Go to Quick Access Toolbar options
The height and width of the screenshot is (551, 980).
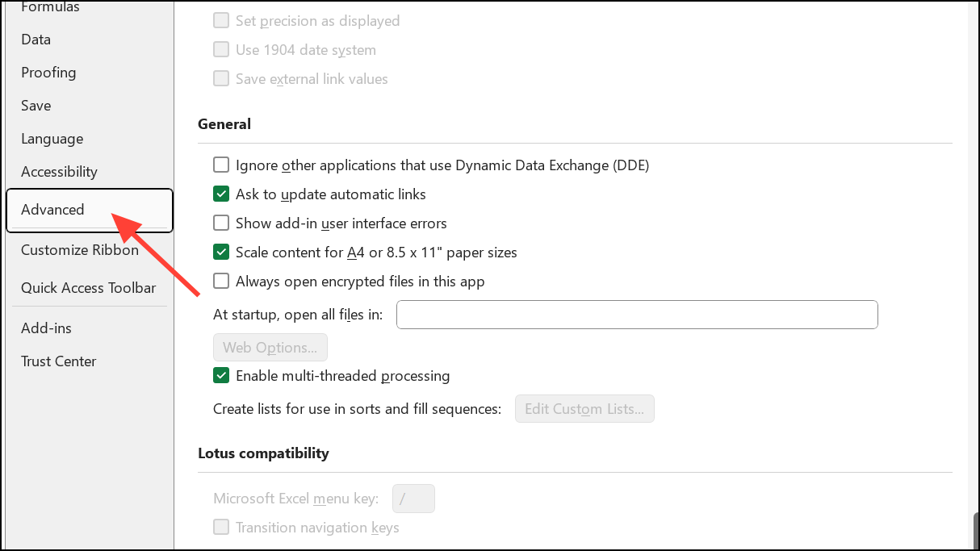(x=88, y=288)
